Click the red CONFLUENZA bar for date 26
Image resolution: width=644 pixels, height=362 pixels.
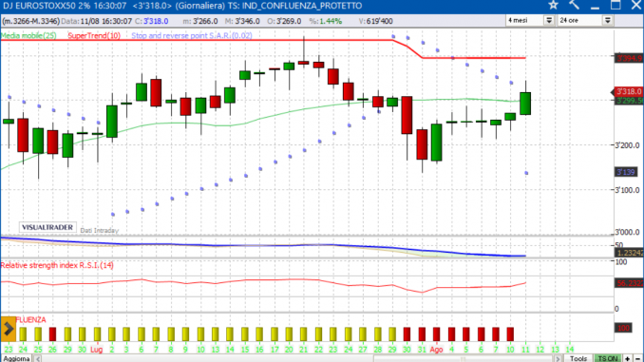[52, 334]
